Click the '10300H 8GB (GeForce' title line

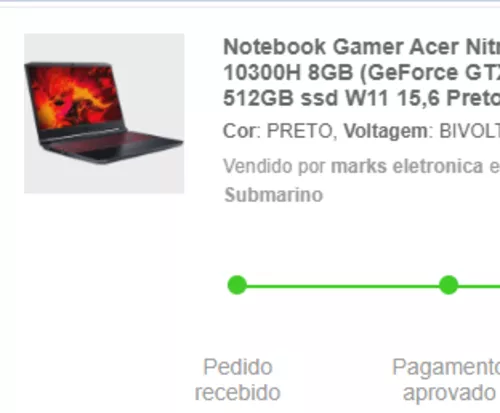click(x=362, y=73)
